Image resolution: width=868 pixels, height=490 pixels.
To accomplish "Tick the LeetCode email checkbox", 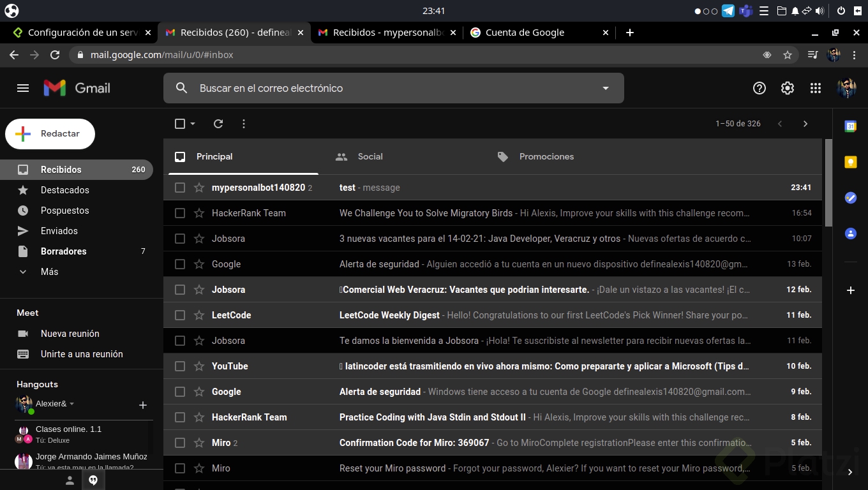I will pos(180,315).
